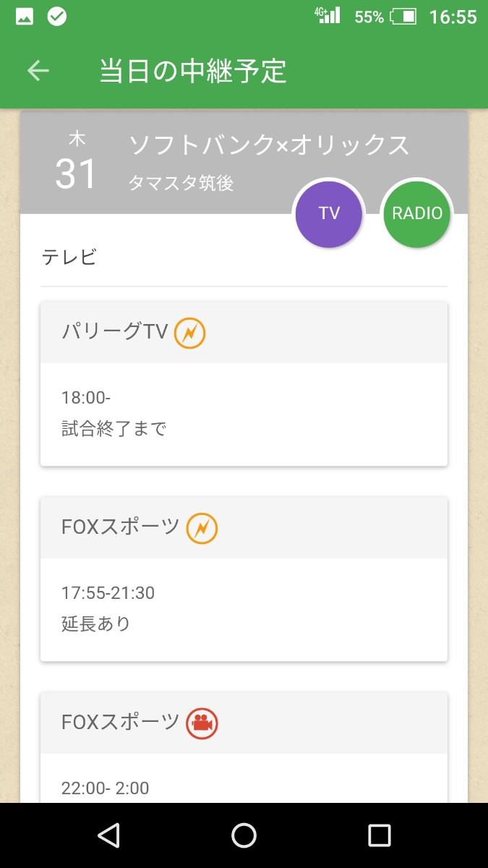
Task: Tap the purple TV filter button
Action: tap(329, 213)
